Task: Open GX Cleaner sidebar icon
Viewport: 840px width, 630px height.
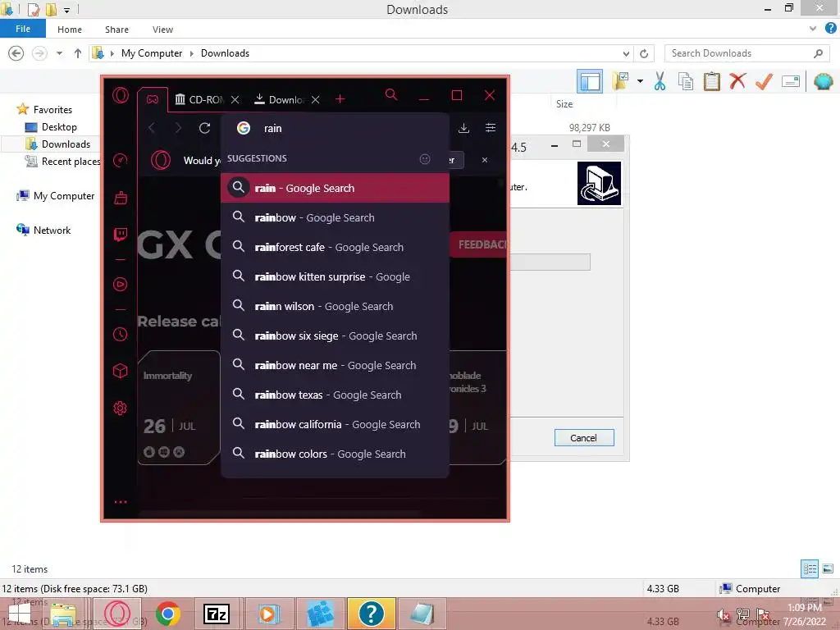Action: [x=121, y=198]
